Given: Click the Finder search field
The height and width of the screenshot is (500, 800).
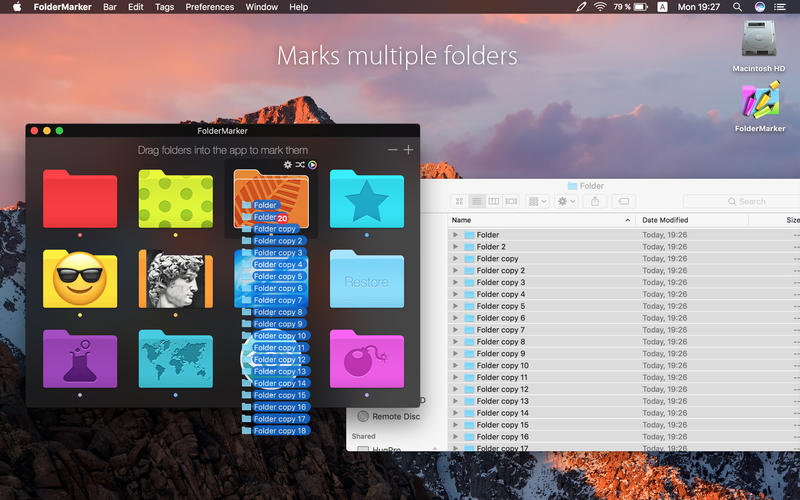Looking at the screenshot, I should point(741,202).
